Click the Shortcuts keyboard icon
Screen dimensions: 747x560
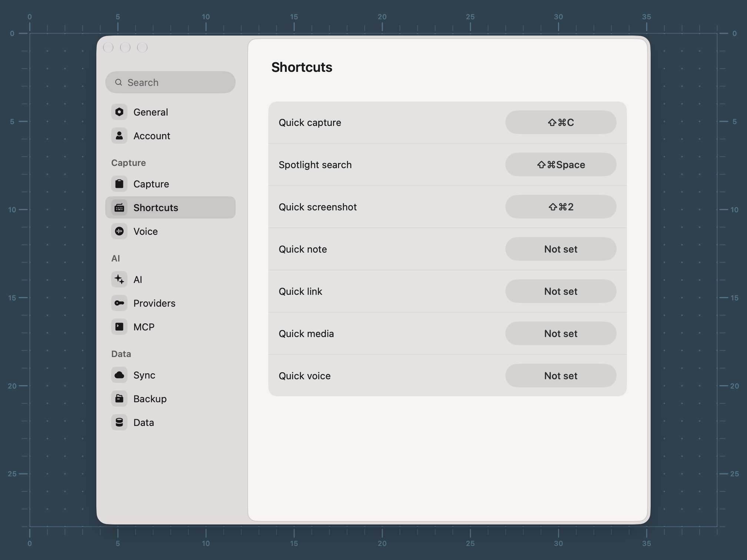coord(119,208)
